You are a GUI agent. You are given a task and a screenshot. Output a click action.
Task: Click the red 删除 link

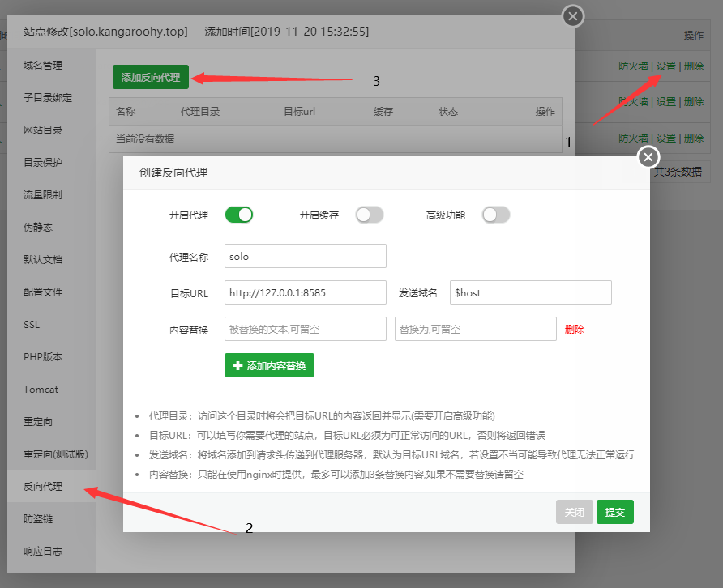coord(575,329)
